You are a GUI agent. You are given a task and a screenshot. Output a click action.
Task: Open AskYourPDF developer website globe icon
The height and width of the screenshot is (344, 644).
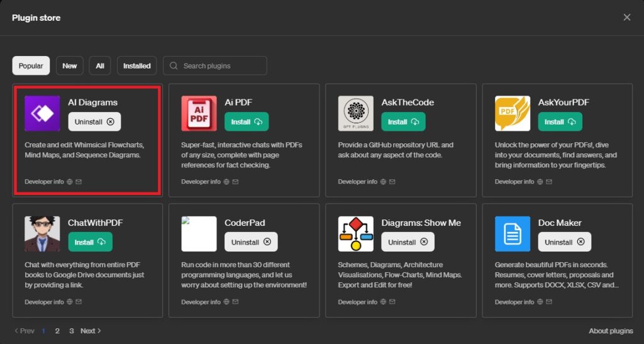click(540, 182)
